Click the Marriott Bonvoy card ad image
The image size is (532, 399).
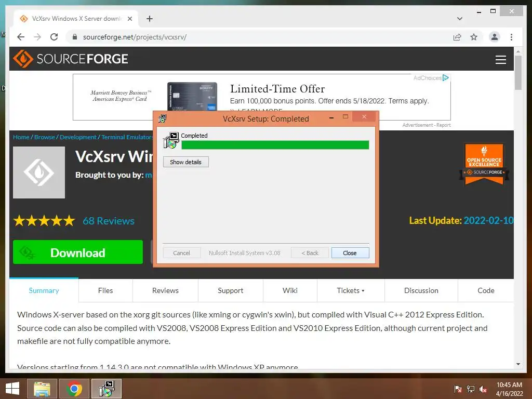pos(192,96)
